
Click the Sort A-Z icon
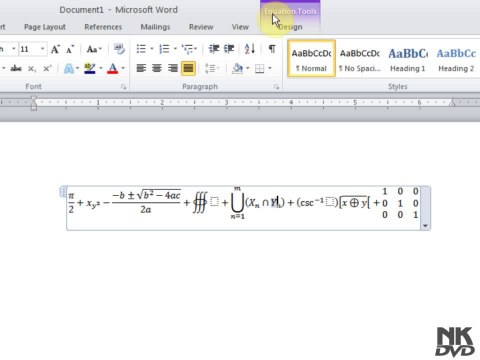click(250, 49)
